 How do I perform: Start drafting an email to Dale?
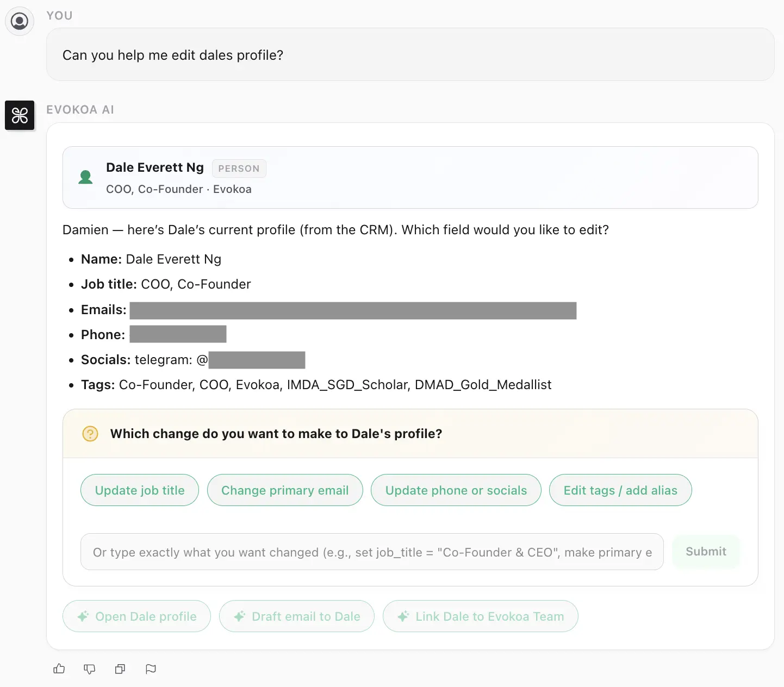pos(297,616)
